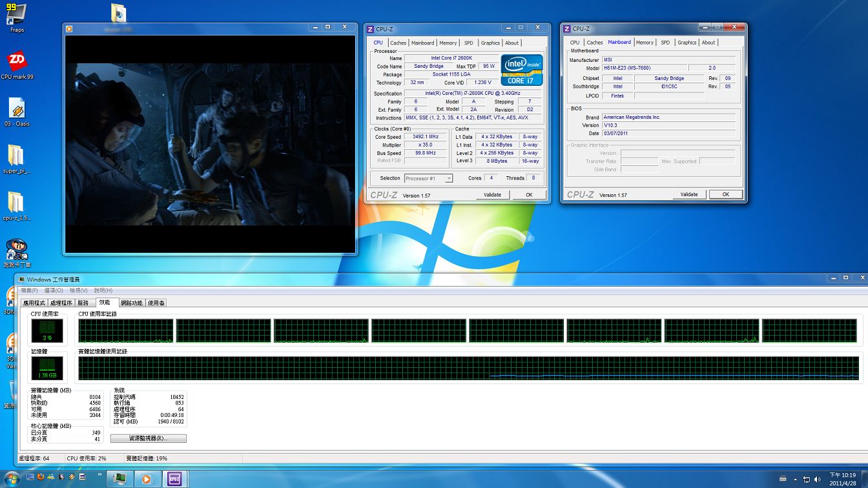
Task: Open the Fraps desktop icon
Action: (17, 17)
